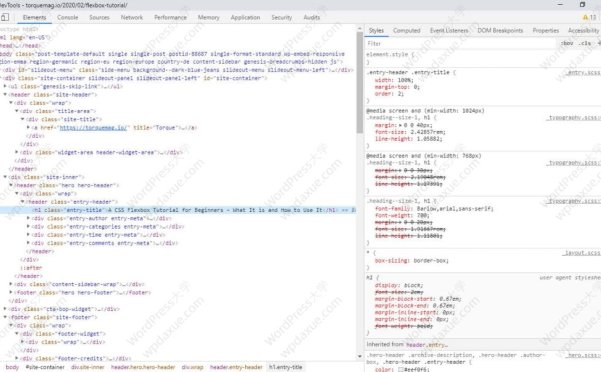The height and width of the screenshot is (372, 601).
Task: Collapse the site-header header node
Action: tap(5, 95)
